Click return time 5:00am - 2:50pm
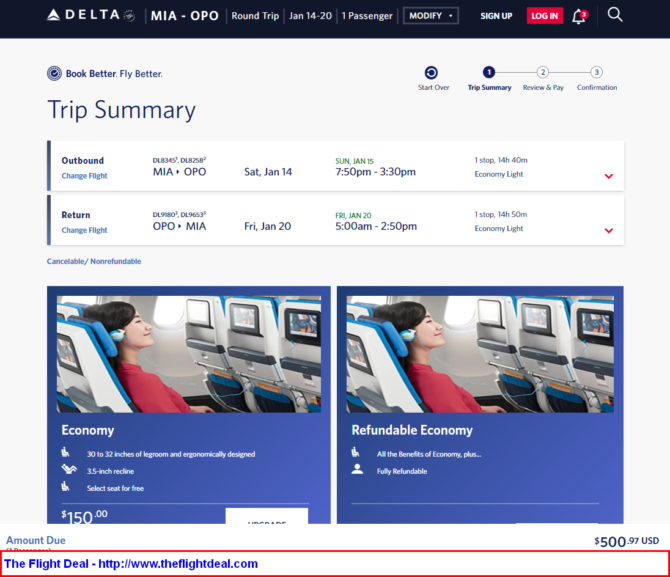670x577 pixels. pyautogui.click(x=376, y=226)
